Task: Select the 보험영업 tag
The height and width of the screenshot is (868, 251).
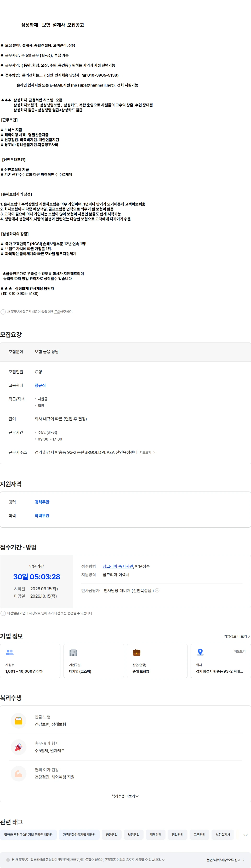Action: point(133,835)
